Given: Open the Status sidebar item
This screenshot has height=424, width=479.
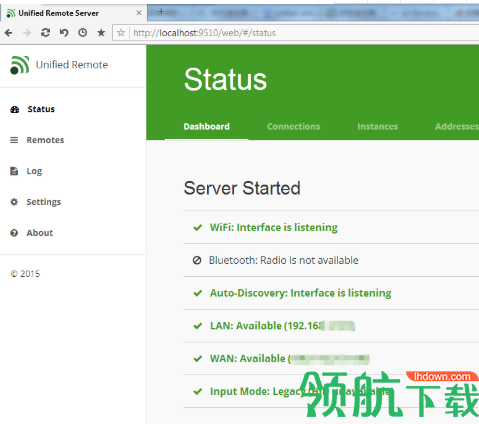Looking at the screenshot, I should point(41,109).
